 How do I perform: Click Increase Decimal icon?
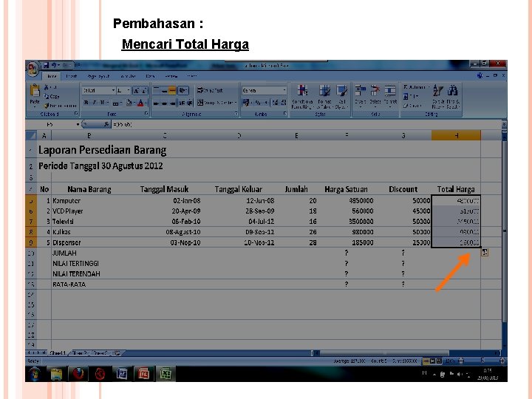coord(275,103)
